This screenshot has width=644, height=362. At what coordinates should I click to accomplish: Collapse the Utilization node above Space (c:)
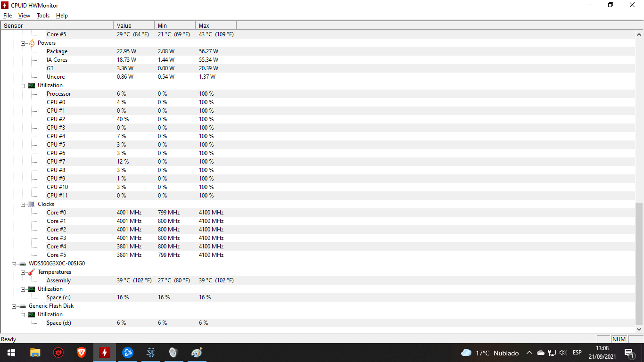point(23,289)
